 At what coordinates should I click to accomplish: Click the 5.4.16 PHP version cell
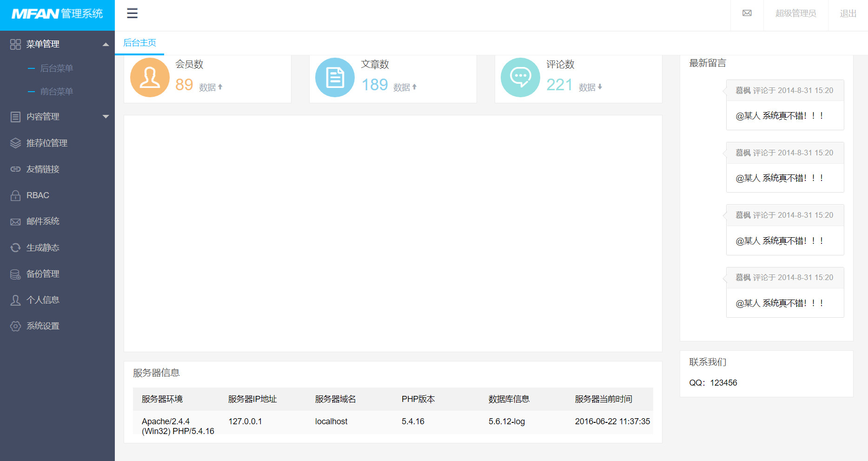pos(413,421)
